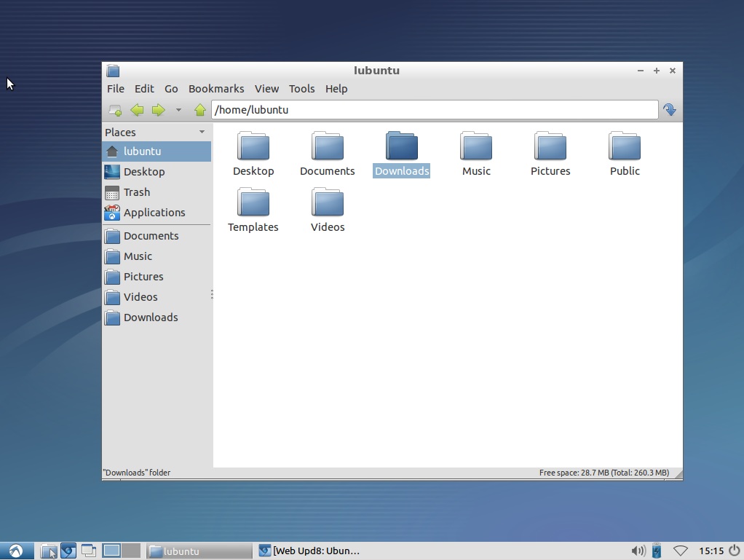This screenshot has width=744, height=560.
Task: Open the Bookmarks menu
Action: (215, 89)
